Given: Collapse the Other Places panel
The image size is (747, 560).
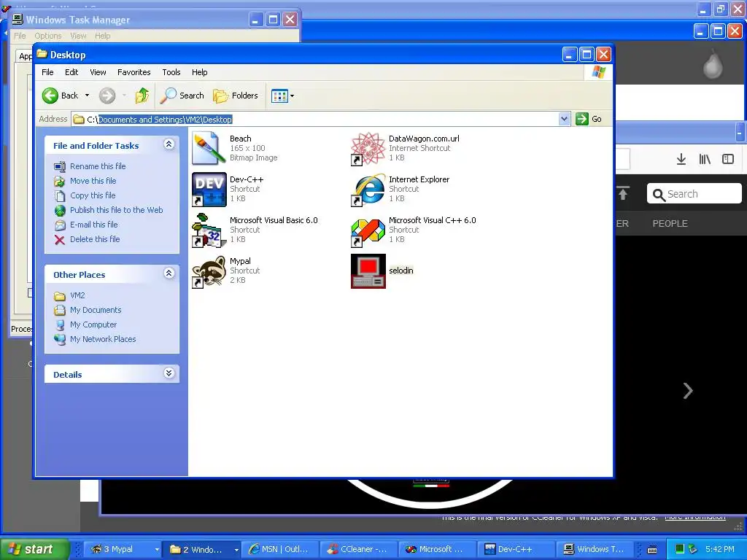Looking at the screenshot, I should (169, 273).
